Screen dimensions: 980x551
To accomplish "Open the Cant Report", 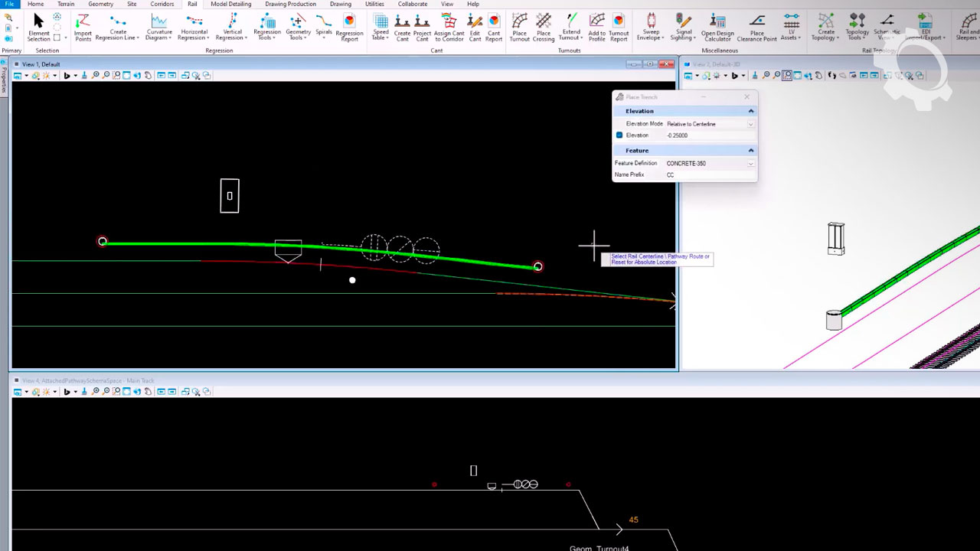I will (494, 27).
